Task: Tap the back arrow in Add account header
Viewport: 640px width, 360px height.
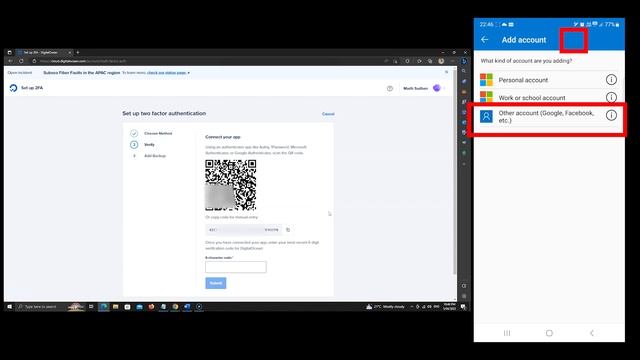Action: 484,40
